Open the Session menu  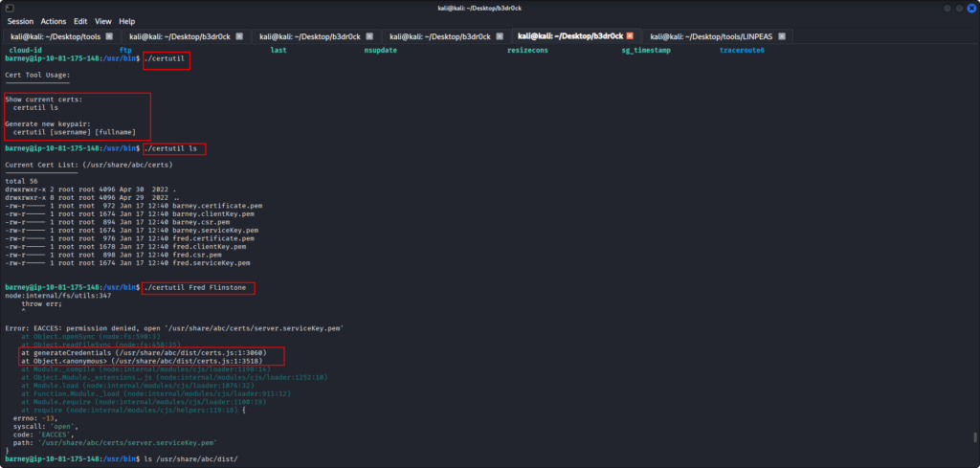20,21
